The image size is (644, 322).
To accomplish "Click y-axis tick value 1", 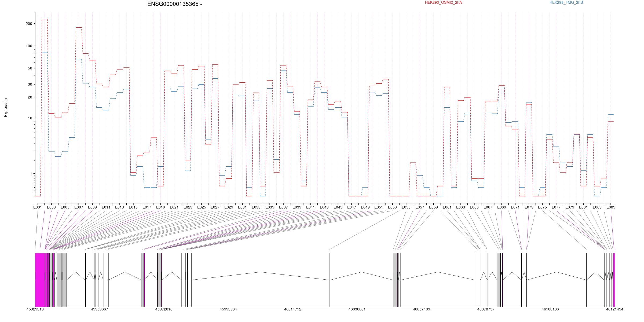I will pyautogui.click(x=31, y=174).
